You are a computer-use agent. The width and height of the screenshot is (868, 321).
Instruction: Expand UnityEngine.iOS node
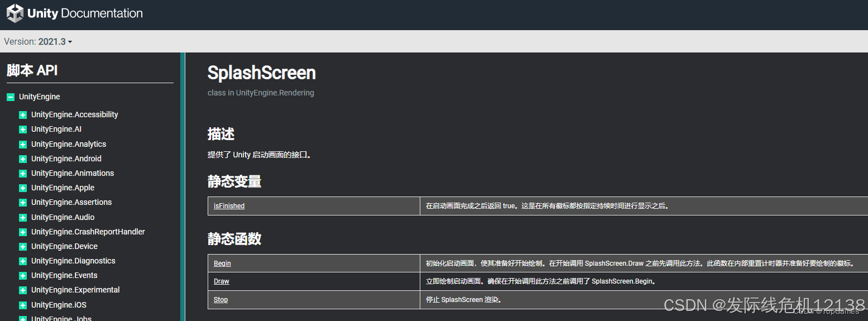pos(23,305)
